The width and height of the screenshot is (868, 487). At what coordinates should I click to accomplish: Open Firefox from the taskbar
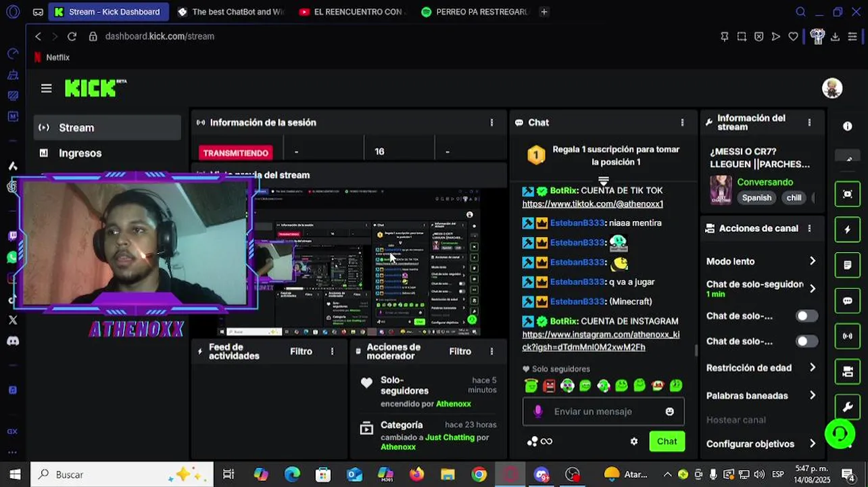416,475
